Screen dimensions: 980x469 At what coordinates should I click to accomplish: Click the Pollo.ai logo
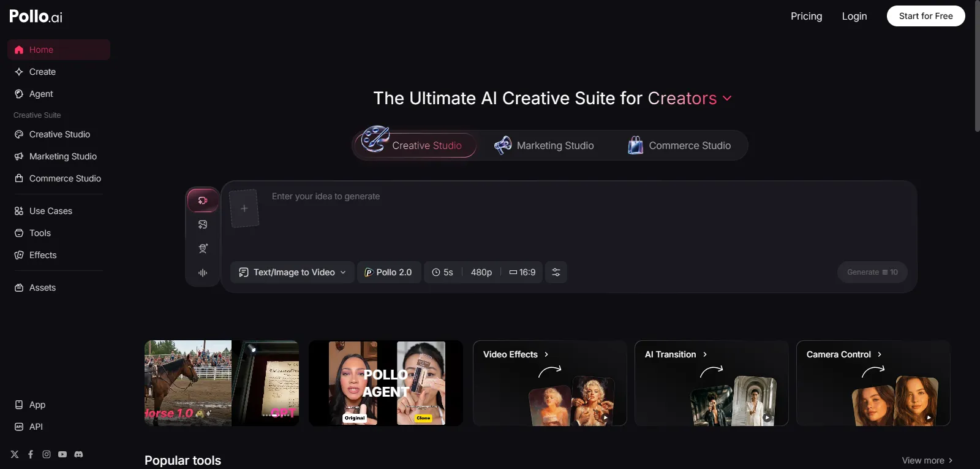(36, 17)
